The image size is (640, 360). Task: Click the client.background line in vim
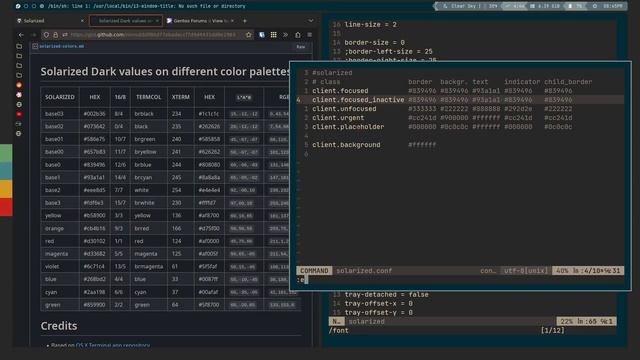pyautogui.click(x=460, y=145)
